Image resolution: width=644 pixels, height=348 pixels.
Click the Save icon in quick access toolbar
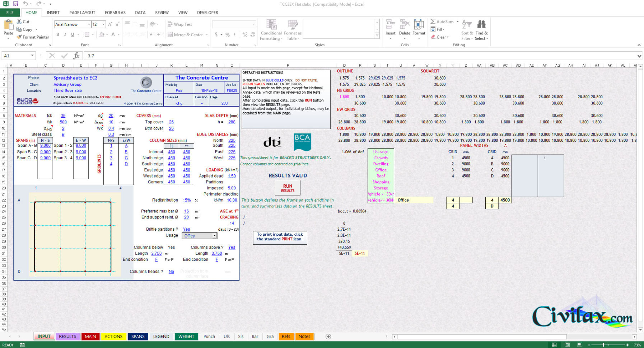coord(15,3)
